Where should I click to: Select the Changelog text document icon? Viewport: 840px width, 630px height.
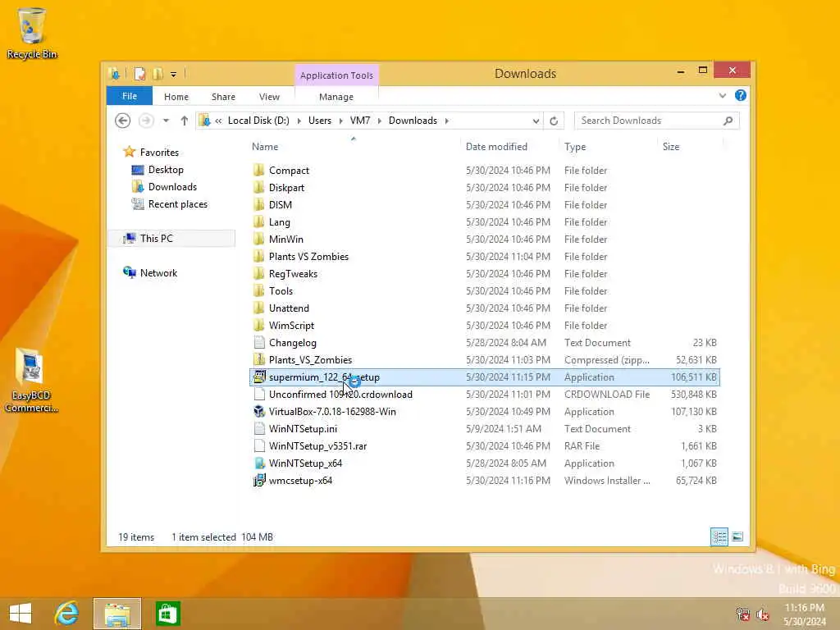pyautogui.click(x=258, y=342)
